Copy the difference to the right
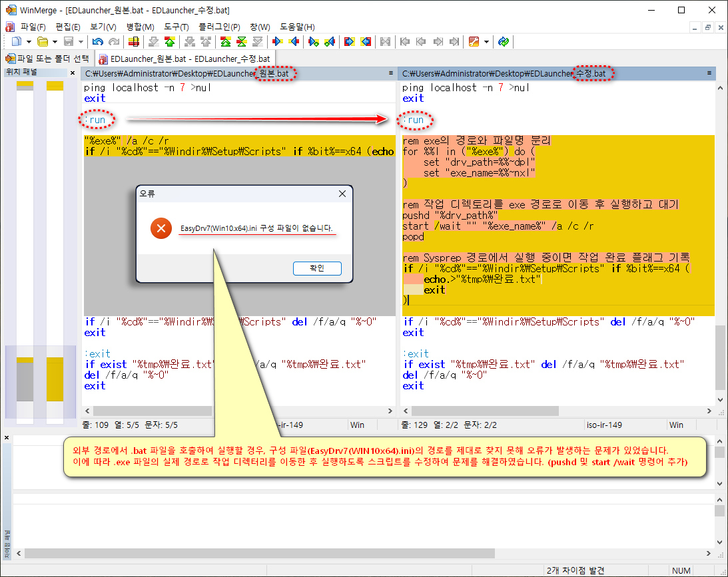The height and width of the screenshot is (577, 728). click(278, 42)
